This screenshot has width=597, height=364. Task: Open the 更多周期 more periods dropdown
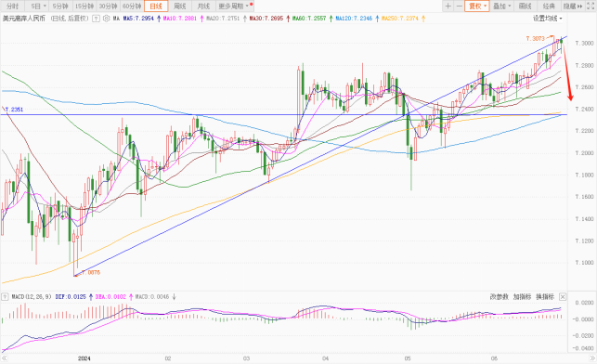(x=234, y=6)
